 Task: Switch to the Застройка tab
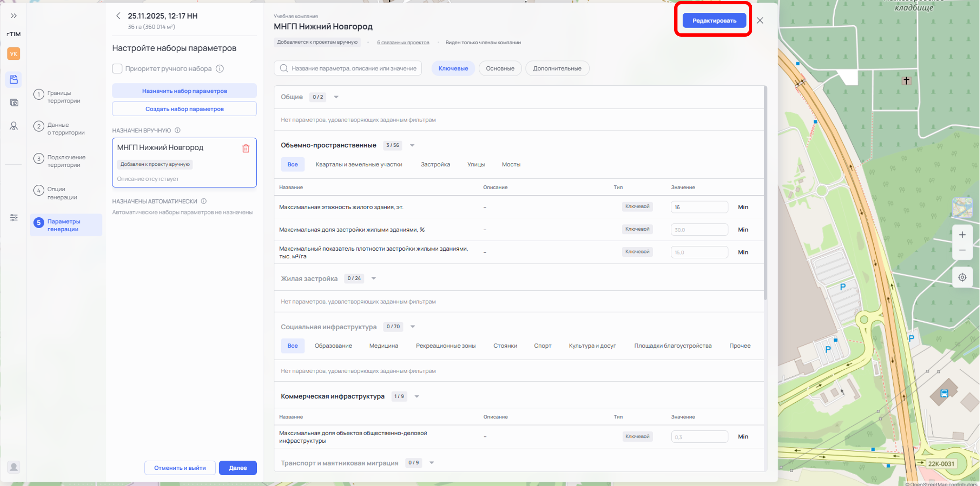click(435, 164)
